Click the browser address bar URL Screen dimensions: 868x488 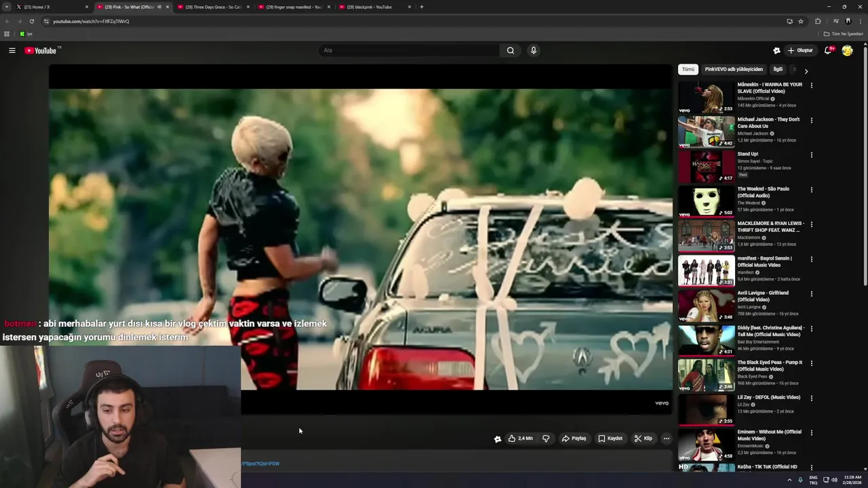[91, 21]
